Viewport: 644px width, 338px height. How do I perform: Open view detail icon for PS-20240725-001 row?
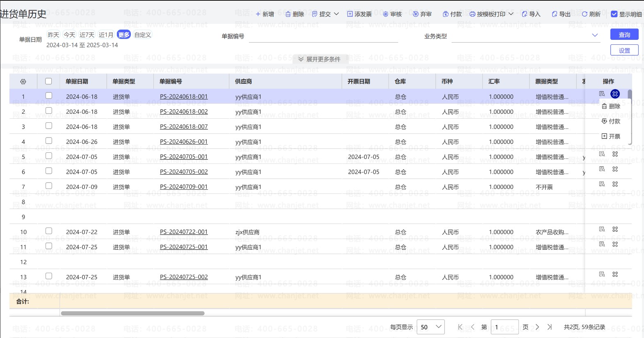pyautogui.click(x=602, y=244)
